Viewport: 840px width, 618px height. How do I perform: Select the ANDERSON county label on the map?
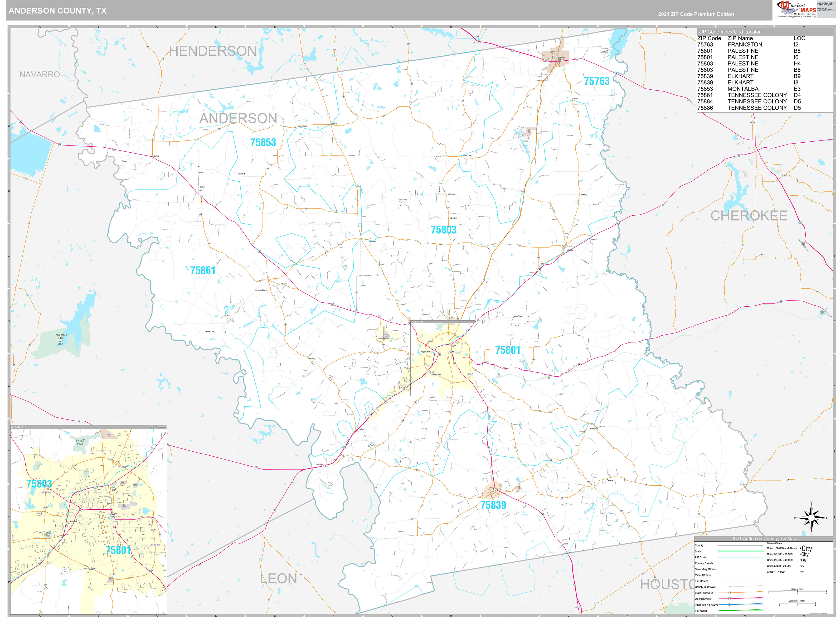pyautogui.click(x=238, y=118)
